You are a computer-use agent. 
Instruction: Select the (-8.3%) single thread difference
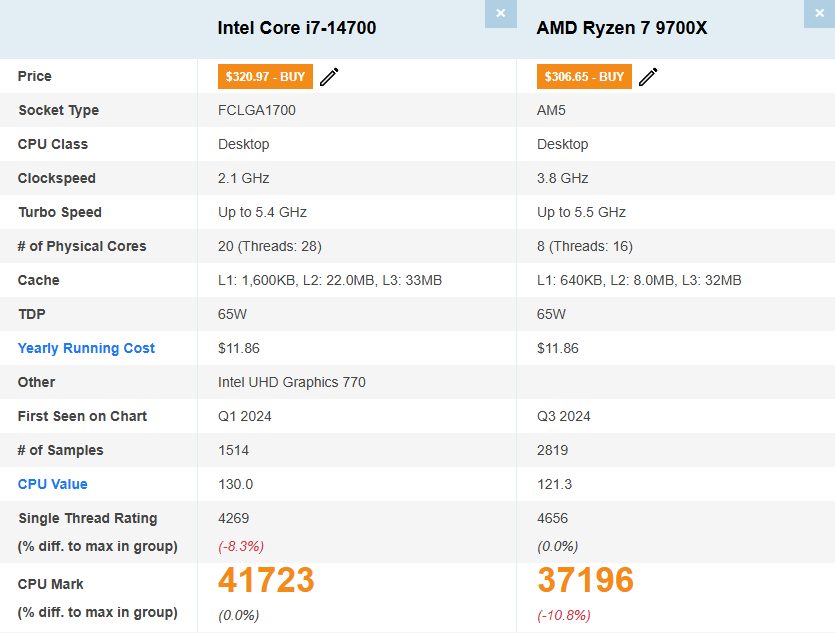pyautogui.click(x=241, y=546)
